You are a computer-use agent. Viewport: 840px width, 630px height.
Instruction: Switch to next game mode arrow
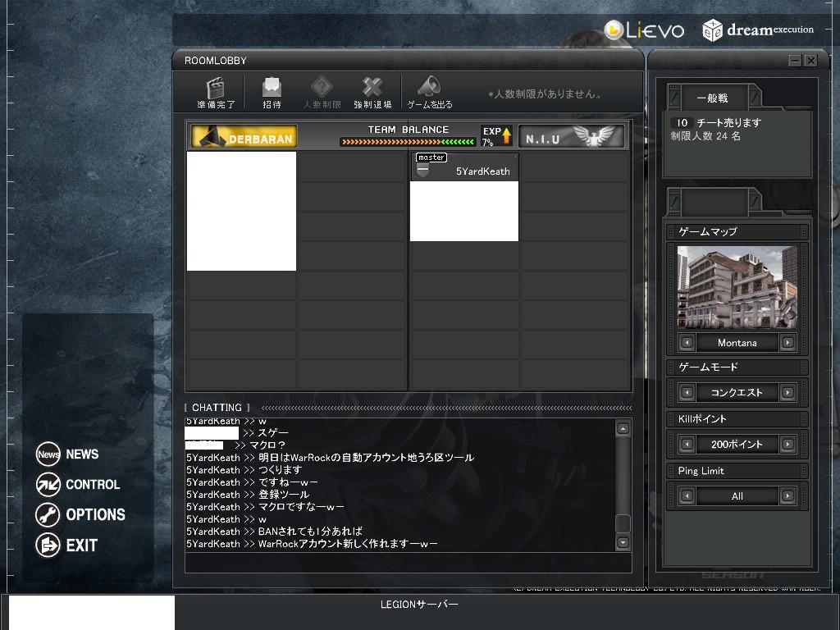tap(787, 393)
